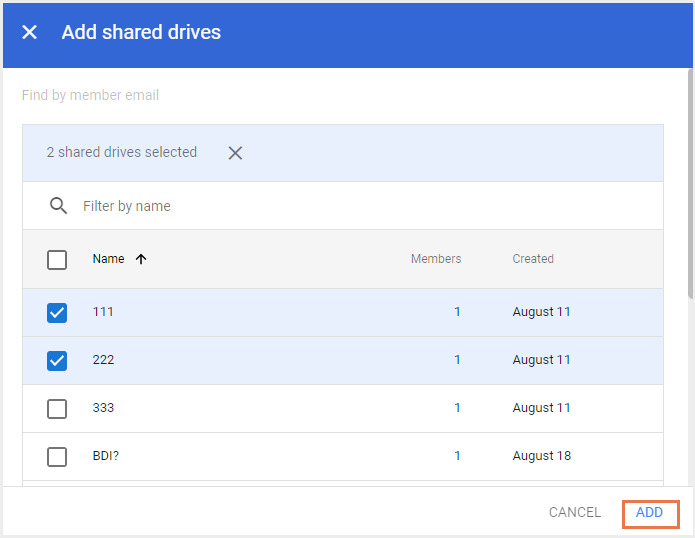Click the Name sort arrow icon
The height and width of the screenshot is (538, 695).
(x=141, y=259)
